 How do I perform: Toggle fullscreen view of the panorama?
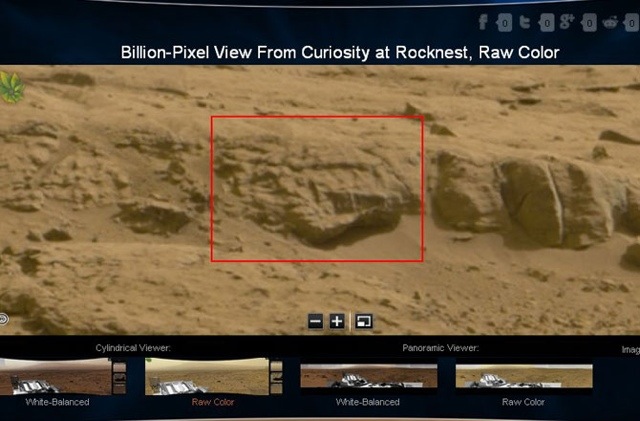pos(364,321)
